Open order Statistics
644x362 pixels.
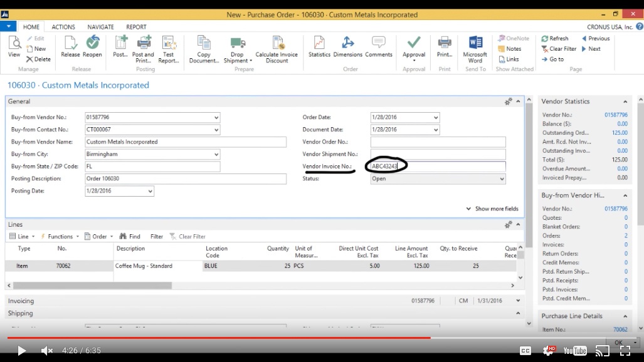[319, 46]
